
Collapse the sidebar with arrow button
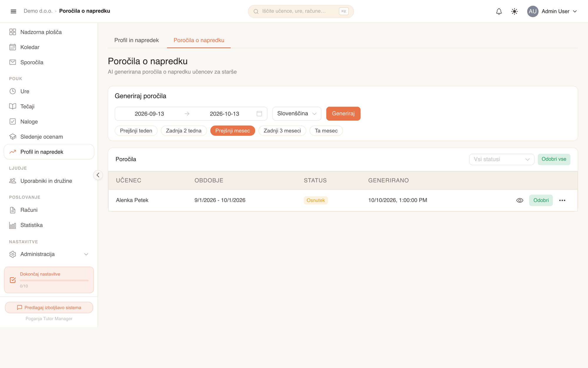pyautogui.click(x=98, y=175)
